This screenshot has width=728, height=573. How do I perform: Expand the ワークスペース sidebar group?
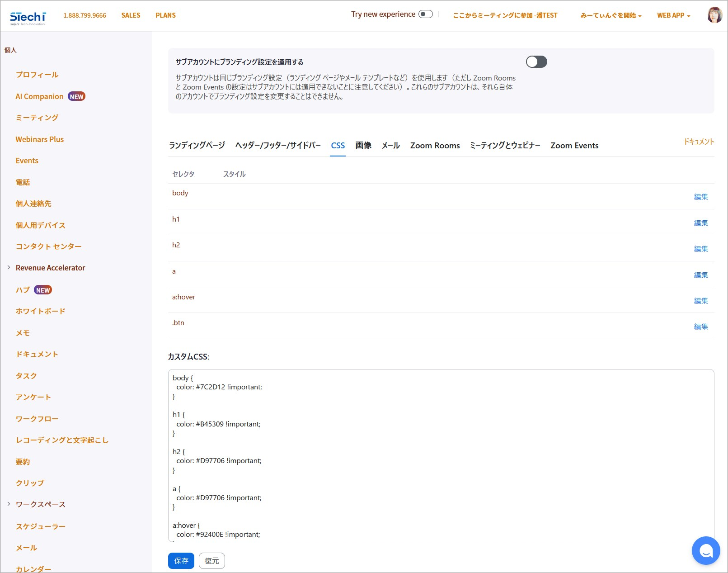(9, 504)
